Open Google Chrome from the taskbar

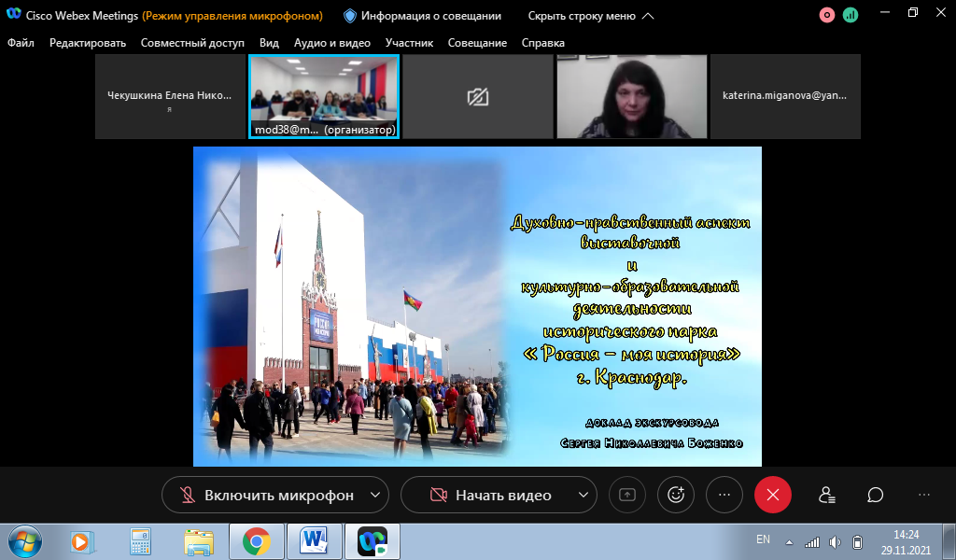click(256, 540)
